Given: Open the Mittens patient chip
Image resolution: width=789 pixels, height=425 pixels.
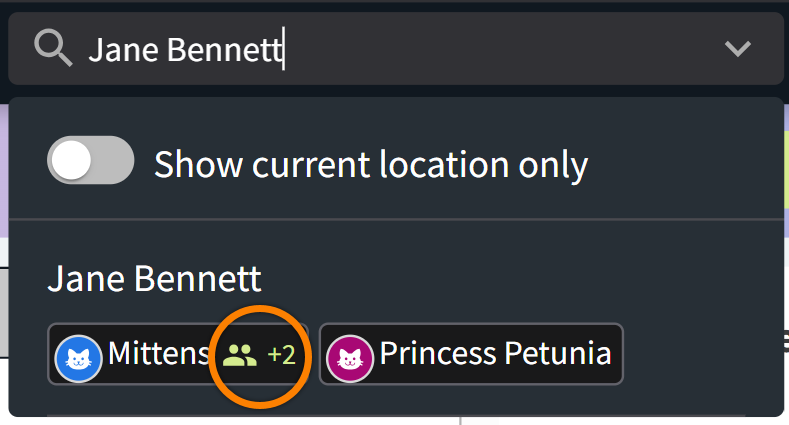Looking at the screenshot, I should coord(180,354).
